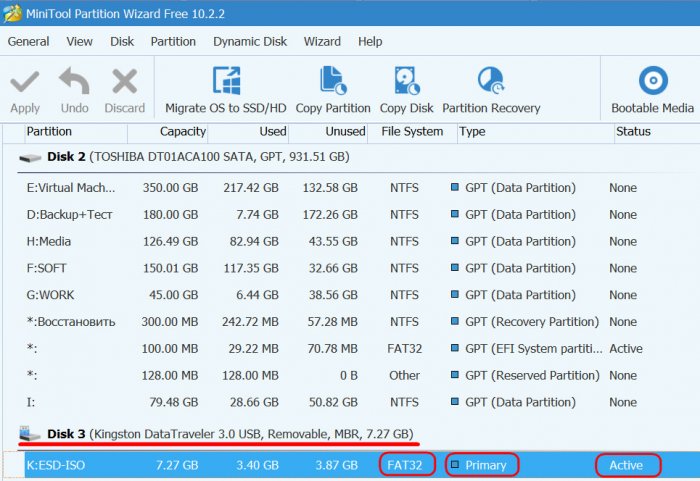The width and height of the screenshot is (700, 481).
Task: Click FAT32 cell of K:ESD-ISO row
Action: (404, 465)
